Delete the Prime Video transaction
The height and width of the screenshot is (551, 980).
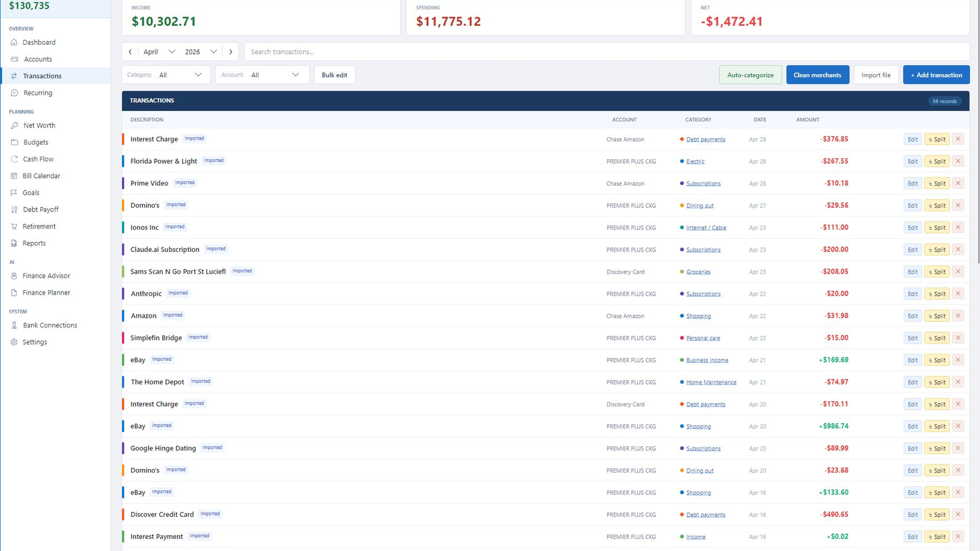(x=958, y=183)
